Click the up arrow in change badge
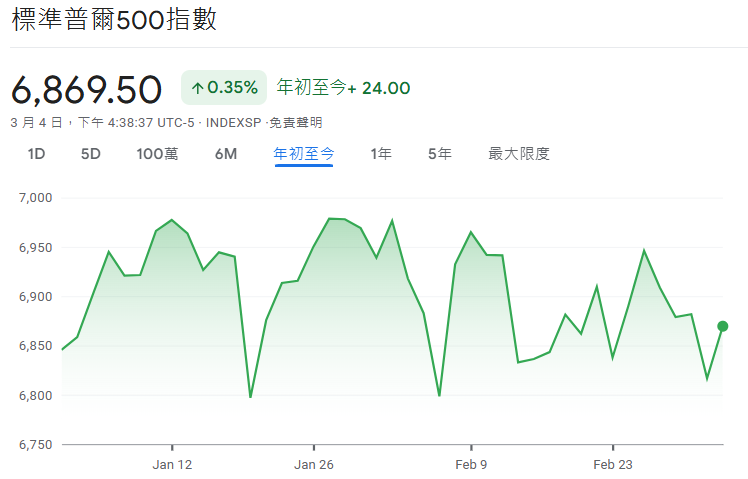Screen dimensions: 748x479 click(x=197, y=88)
